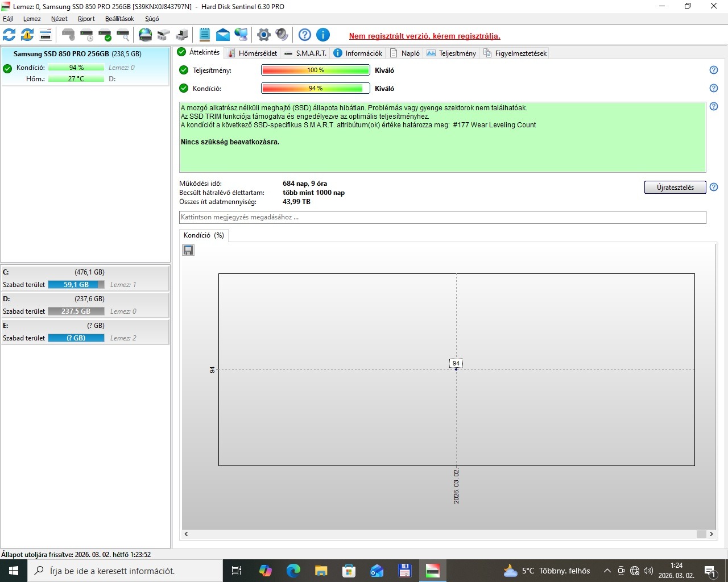Click help icon next to Újratesztelés button
The image size is (728, 582).
point(714,187)
